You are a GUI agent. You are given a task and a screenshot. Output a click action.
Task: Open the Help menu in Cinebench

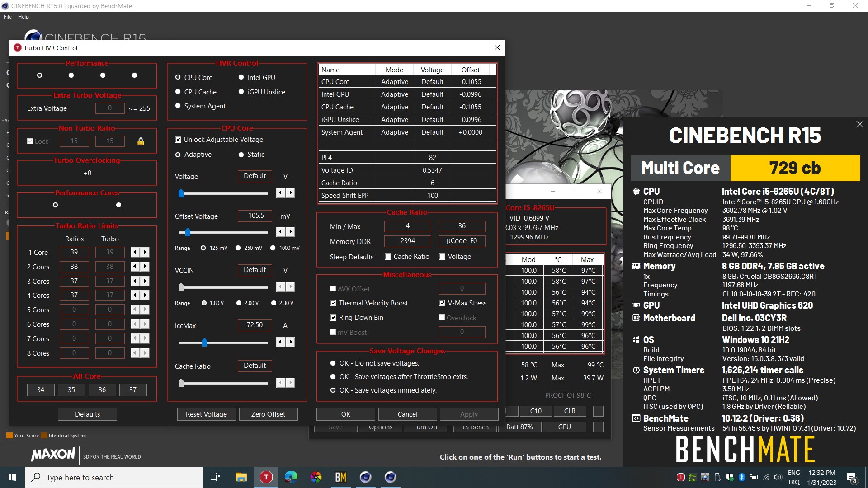tap(24, 17)
